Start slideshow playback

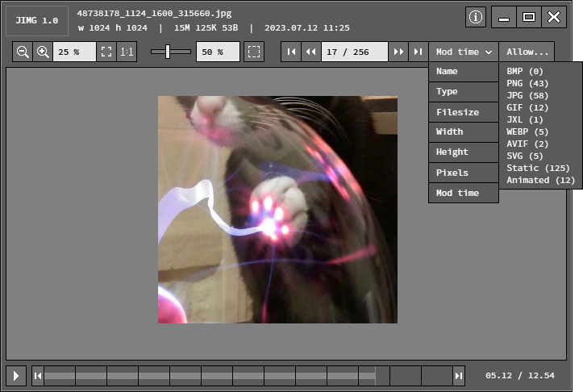point(16,376)
